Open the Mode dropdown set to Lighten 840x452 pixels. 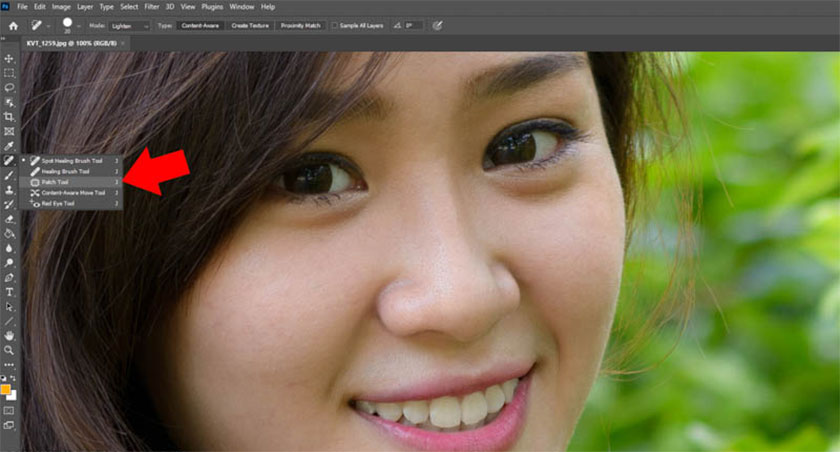point(130,26)
